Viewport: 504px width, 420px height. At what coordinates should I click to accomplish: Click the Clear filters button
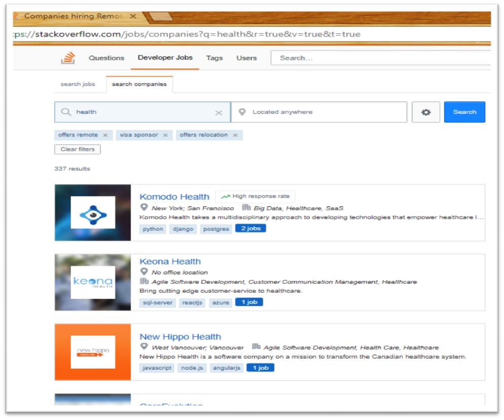pyautogui.click(x=78, y=149)
